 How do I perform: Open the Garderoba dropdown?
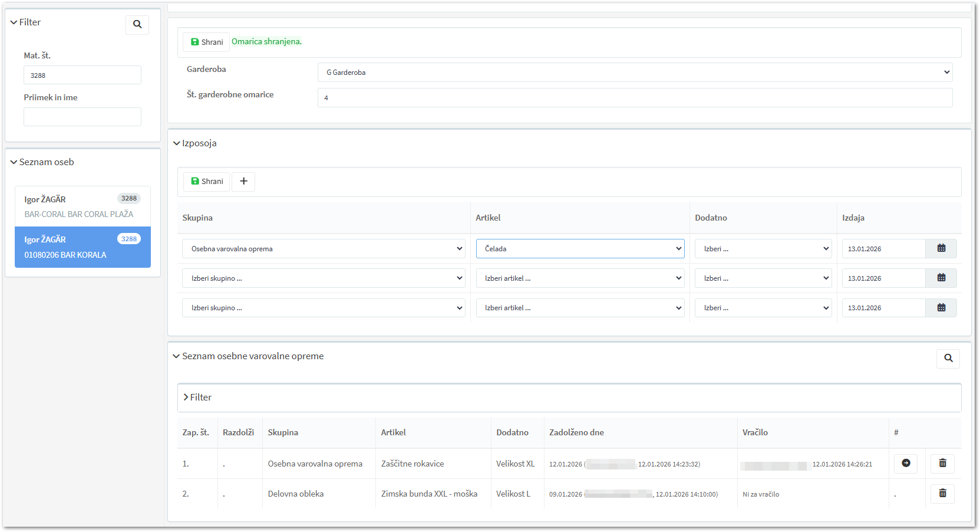click(x=635, y=73)
